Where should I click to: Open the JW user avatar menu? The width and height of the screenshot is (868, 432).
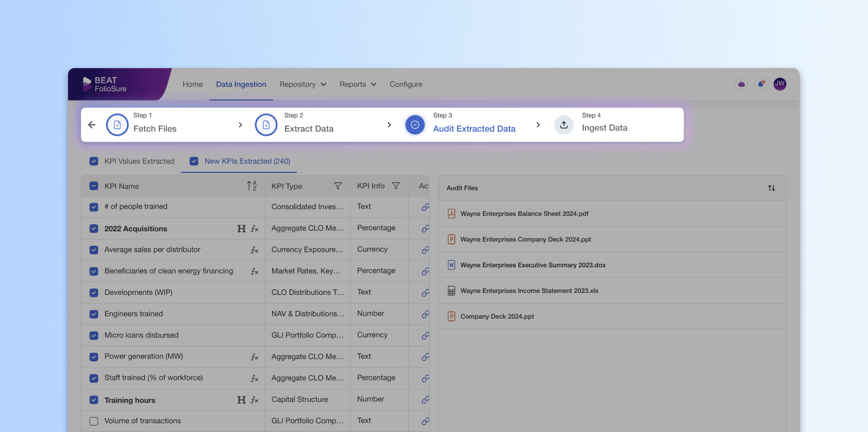tap(780, 84)
